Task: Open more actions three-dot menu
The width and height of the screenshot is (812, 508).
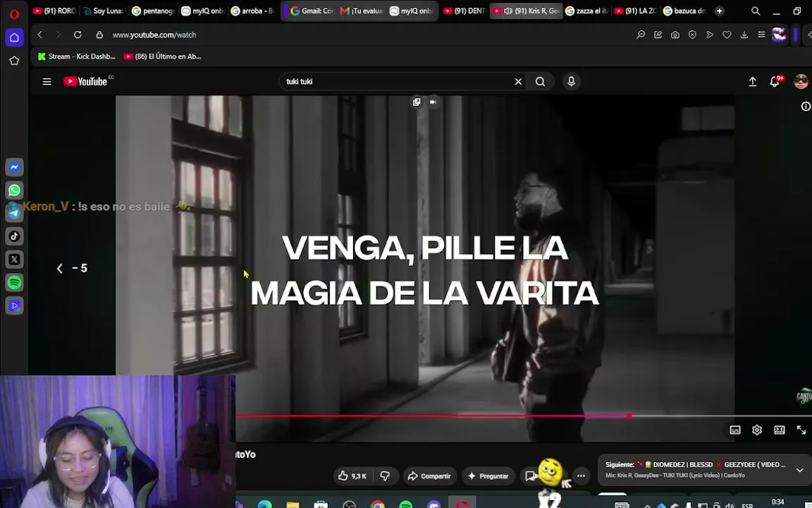Action: [x=581, y=476]
